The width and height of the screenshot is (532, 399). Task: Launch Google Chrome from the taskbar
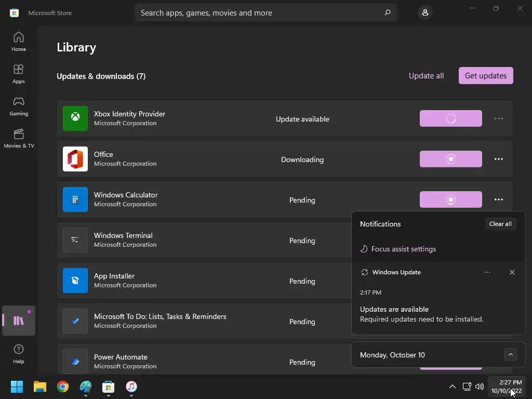click(x=63, y=387)
